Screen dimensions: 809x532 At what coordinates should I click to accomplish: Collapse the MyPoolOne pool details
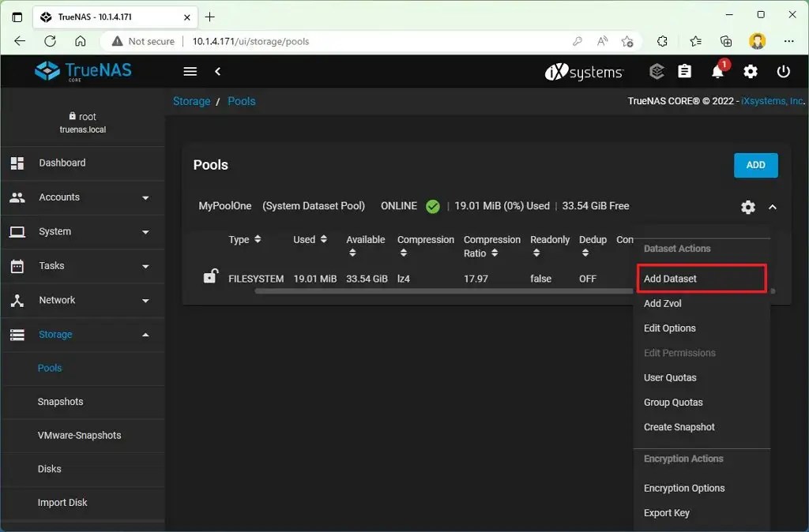pyautogui.click(x=773, y=207)
